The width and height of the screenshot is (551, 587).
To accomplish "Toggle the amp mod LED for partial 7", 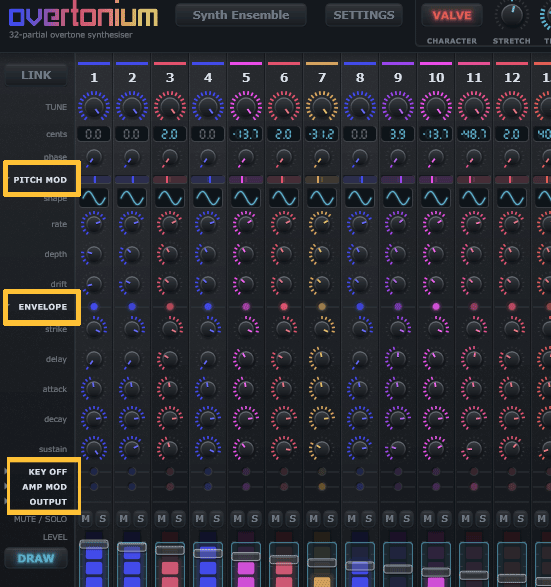I will 322,487.
